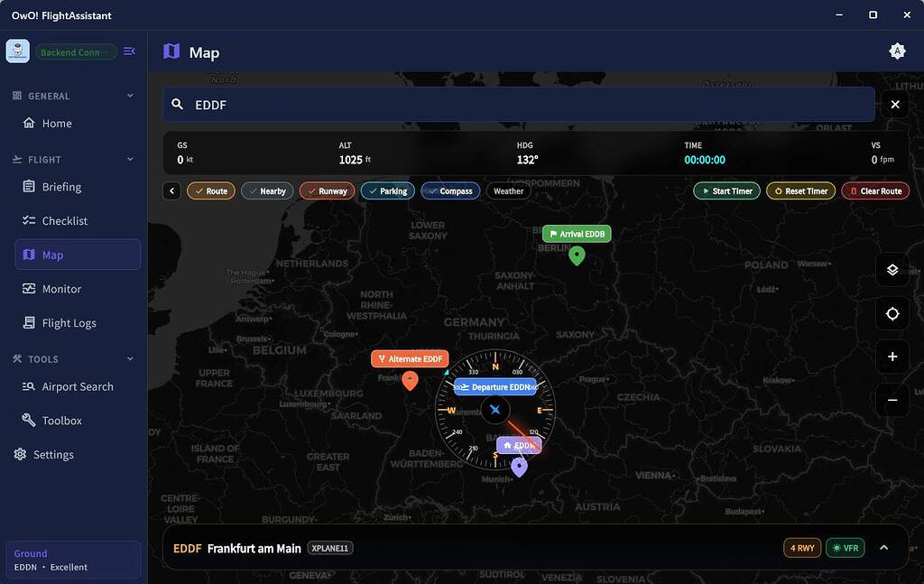Click the XPLANE11 source tag
This screenshot has height=584, width=924.
click(x=330, y=548)
